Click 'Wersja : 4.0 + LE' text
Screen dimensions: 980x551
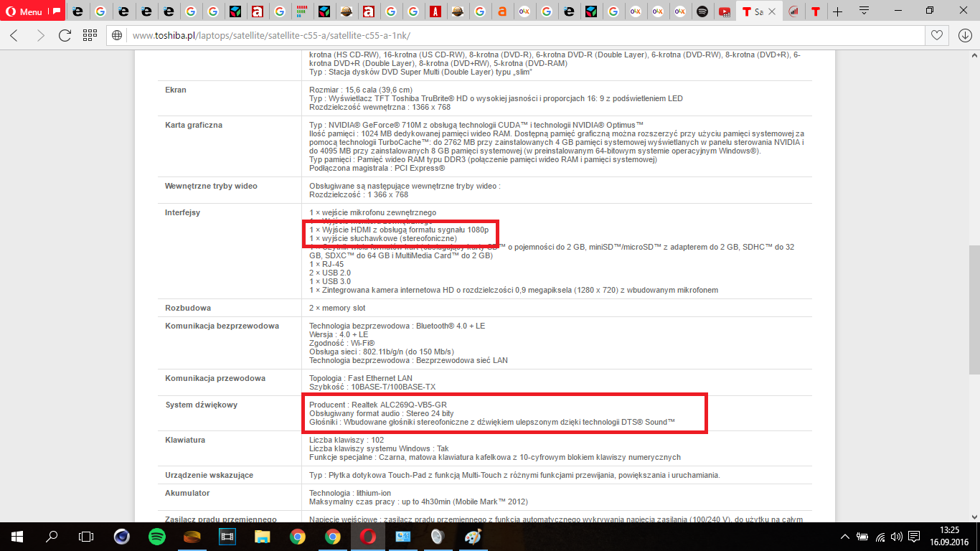tap(339, 334)
